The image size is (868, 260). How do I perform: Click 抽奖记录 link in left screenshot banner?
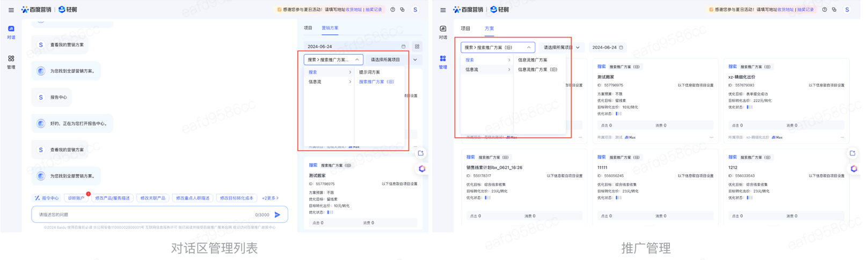[374, 10]
